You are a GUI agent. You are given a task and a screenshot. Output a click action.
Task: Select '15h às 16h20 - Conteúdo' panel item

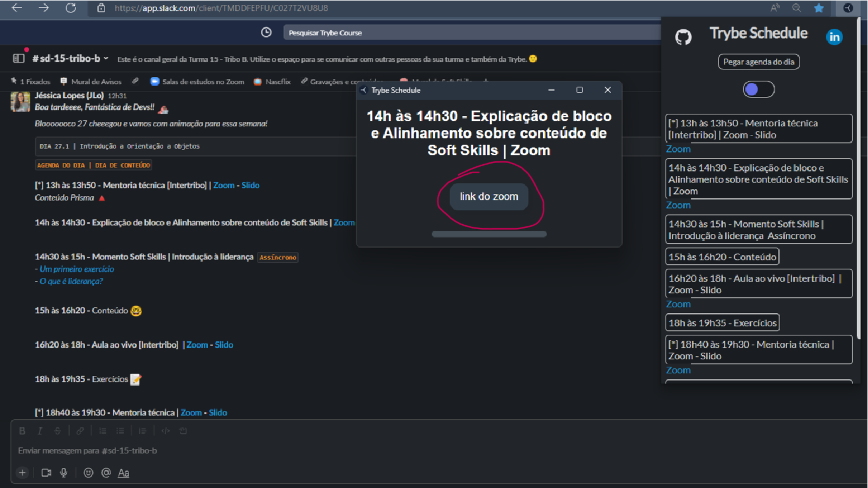(722, 257)
